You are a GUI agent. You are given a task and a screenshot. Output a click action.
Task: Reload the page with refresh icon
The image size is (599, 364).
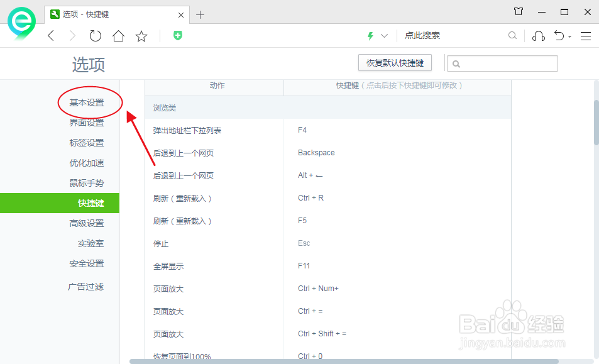tap(95, 36)
